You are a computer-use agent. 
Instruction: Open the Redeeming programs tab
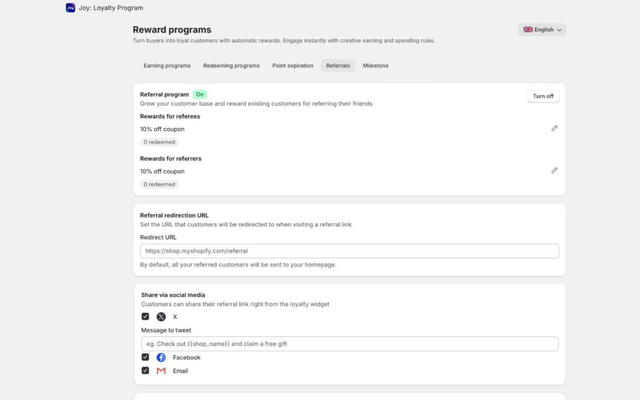[231, 66]
